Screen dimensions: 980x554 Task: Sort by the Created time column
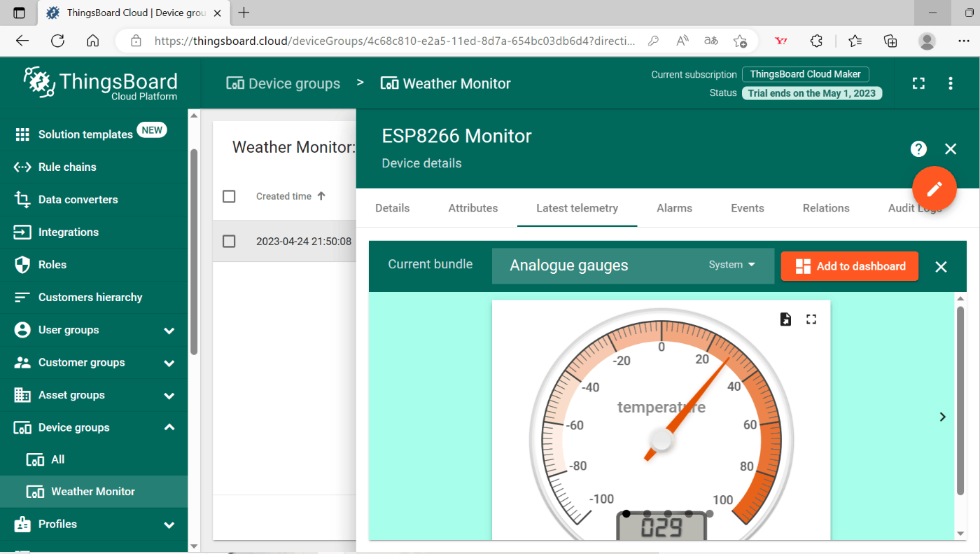[x=290, y=196]
